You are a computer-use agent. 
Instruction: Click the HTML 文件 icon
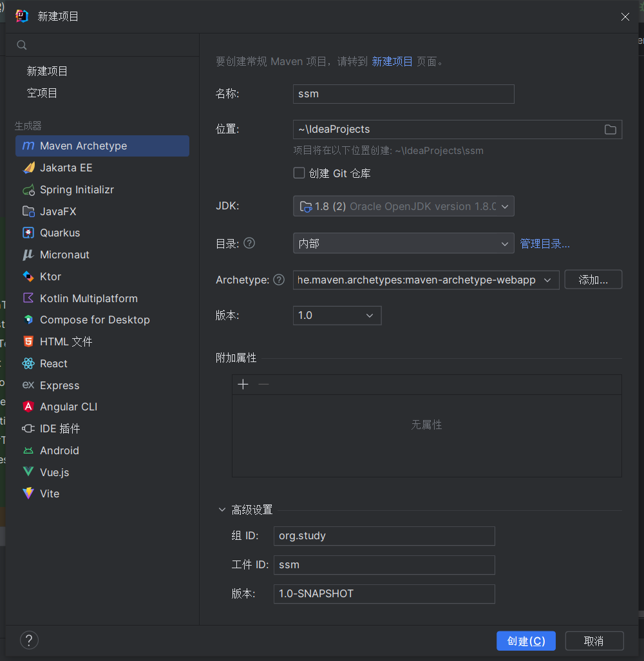point(28,341)
